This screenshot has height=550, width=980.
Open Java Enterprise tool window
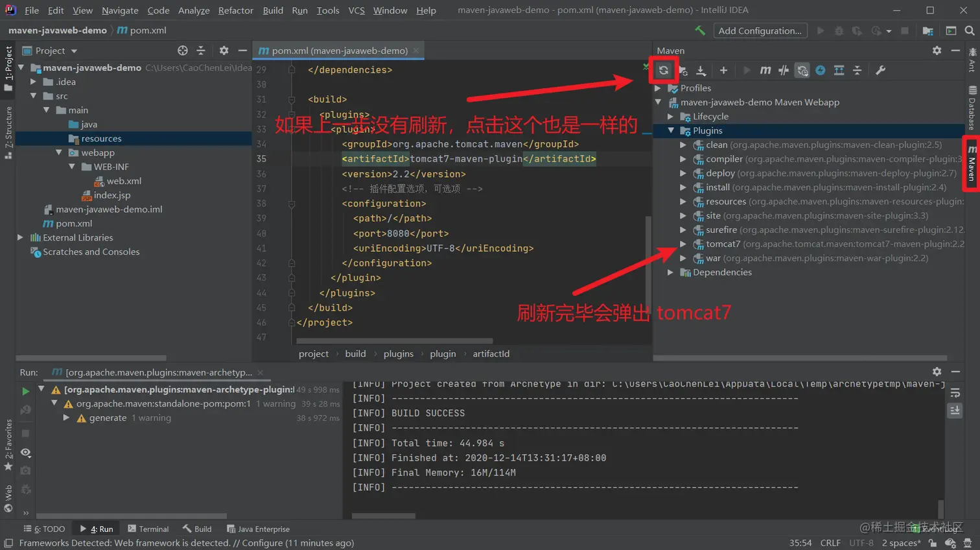(x=258, y=529)
